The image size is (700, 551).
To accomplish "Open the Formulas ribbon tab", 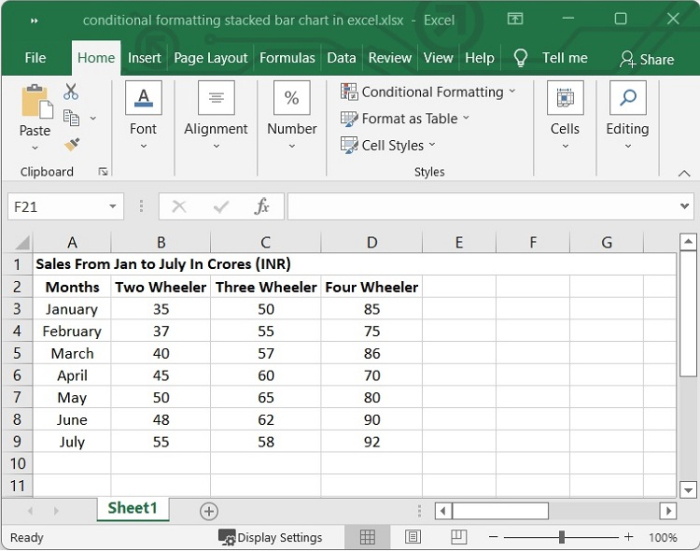I will coord(287,58).
